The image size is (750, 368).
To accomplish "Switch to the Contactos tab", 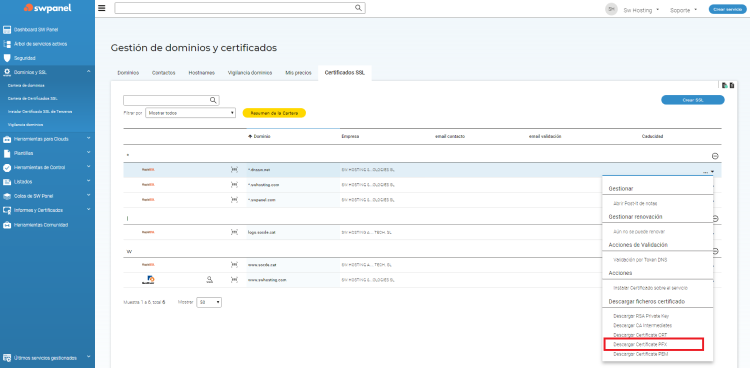I will 164,73.
